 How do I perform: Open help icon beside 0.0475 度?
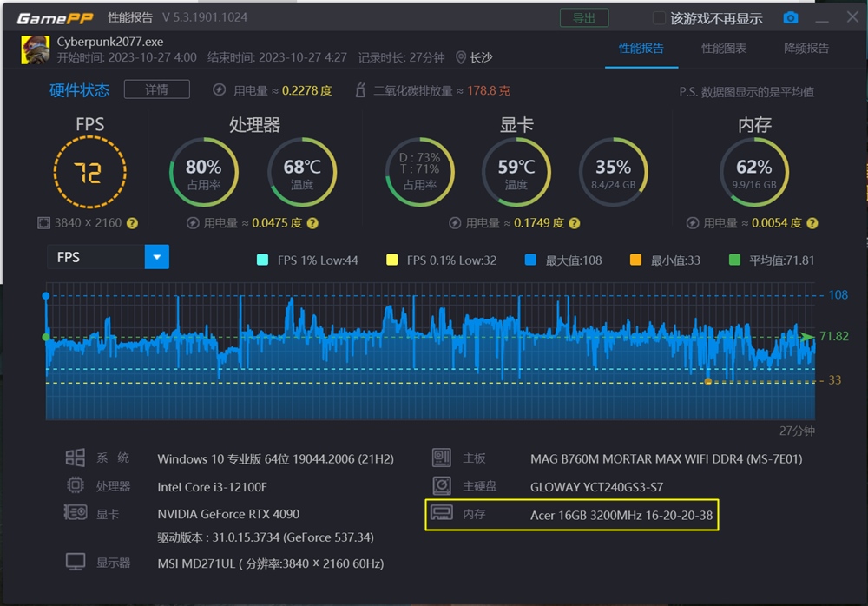312,223
